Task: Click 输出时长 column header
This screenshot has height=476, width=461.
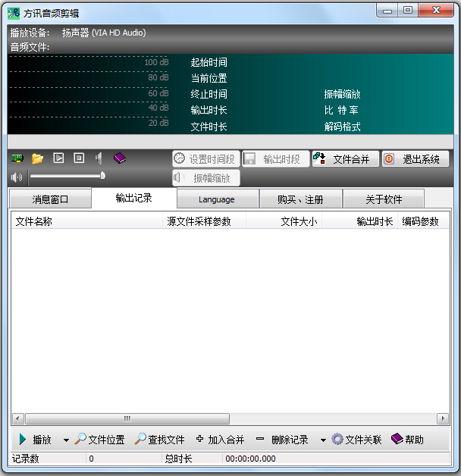Action: (x=360, y=221)
